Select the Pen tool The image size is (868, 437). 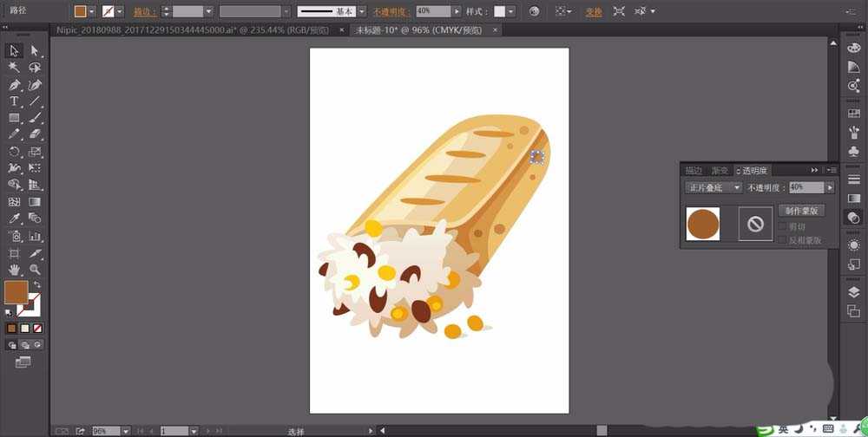tap(14, 85)
